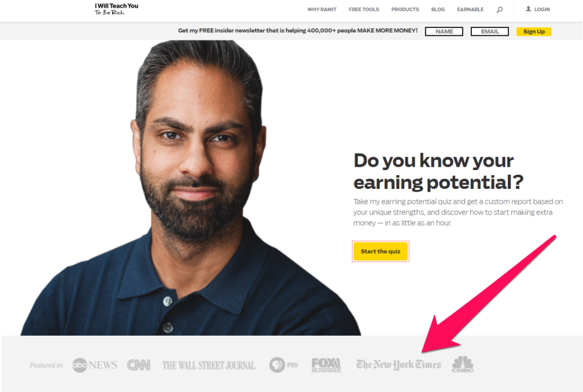
Task: Click The New York Times logo
Action: pyautogui.click(x=399, y=365)
